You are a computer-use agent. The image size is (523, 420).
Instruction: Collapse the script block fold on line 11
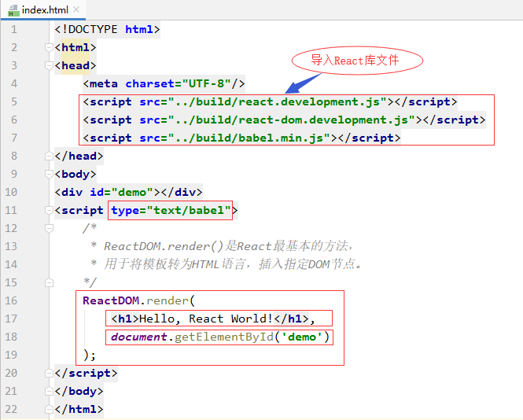click(x=49, y=210)
